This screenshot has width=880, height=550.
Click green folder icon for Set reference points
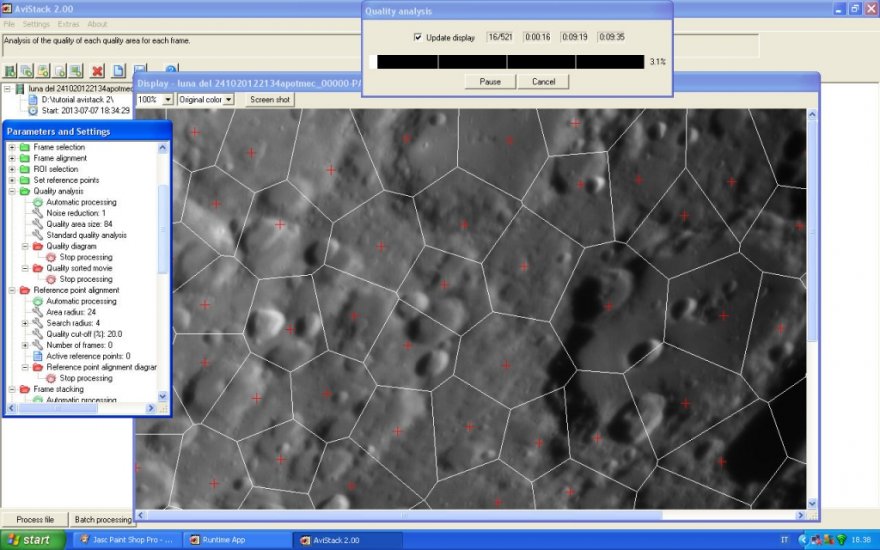point(25,180)
